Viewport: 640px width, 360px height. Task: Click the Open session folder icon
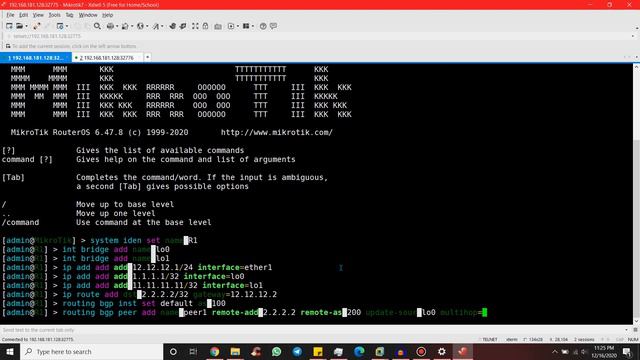coord(19,26)
